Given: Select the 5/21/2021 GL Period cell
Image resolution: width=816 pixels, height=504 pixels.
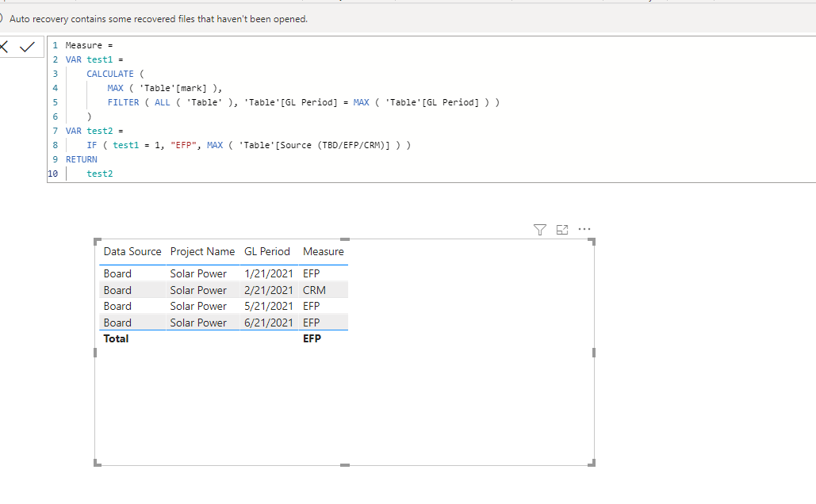Looking at the screenshot, I should [x=269, y=307].
